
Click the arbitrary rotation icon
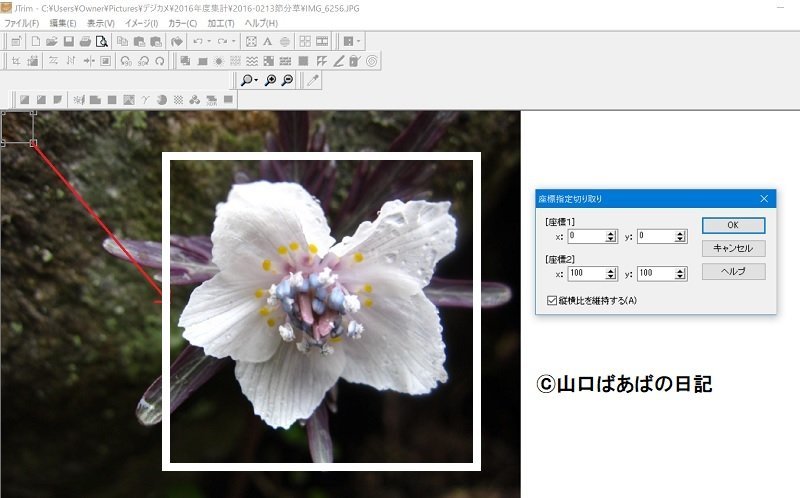click(x=160, y=61)
